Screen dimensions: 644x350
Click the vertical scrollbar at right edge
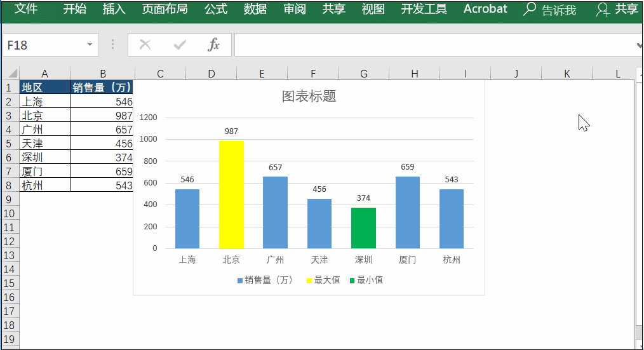click(x=640, y=205)
